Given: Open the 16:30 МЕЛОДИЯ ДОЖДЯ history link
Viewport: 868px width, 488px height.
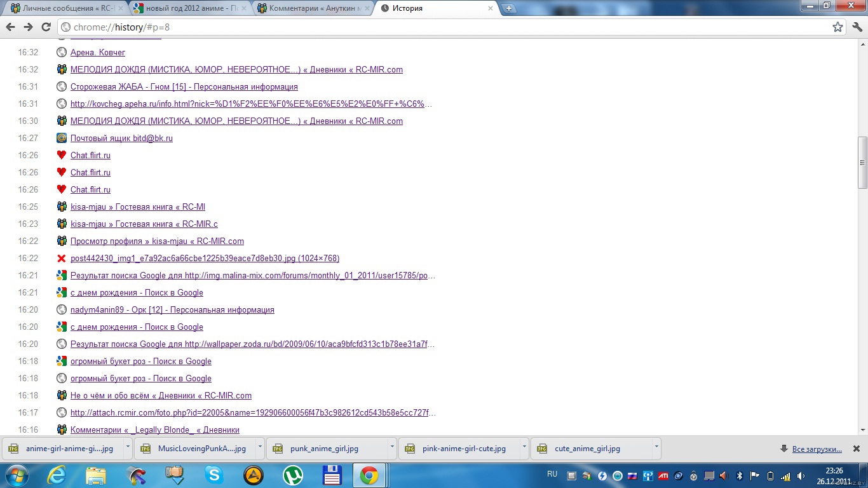Looking at the screenshot, I should pyautogui.click(x=236, y=121).
